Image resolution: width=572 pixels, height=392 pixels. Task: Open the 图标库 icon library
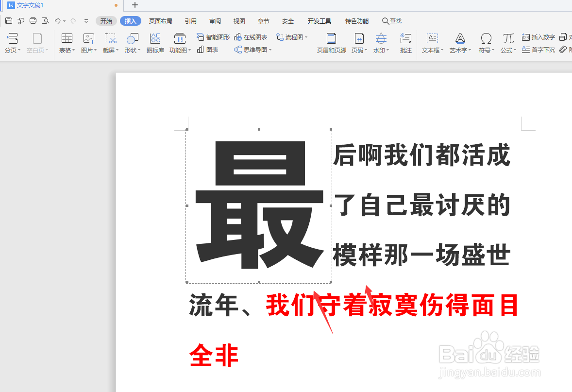coord(155,43)
